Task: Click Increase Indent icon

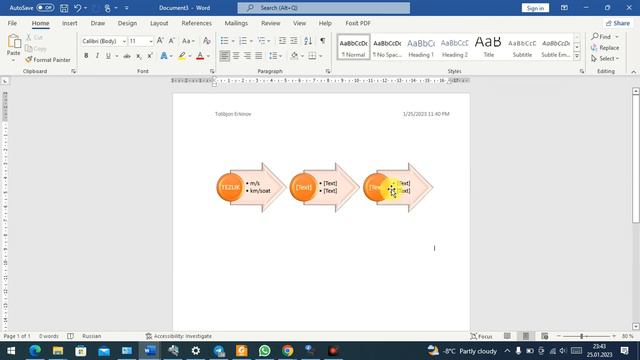Action: (293, 41)
